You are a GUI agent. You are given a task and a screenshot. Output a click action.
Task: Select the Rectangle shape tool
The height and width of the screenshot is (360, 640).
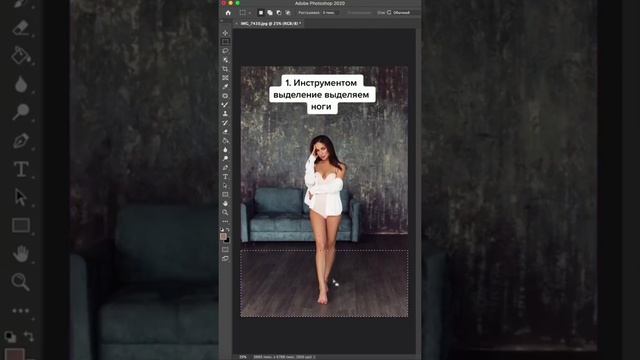pyautogui.click(x=225, y=195)
